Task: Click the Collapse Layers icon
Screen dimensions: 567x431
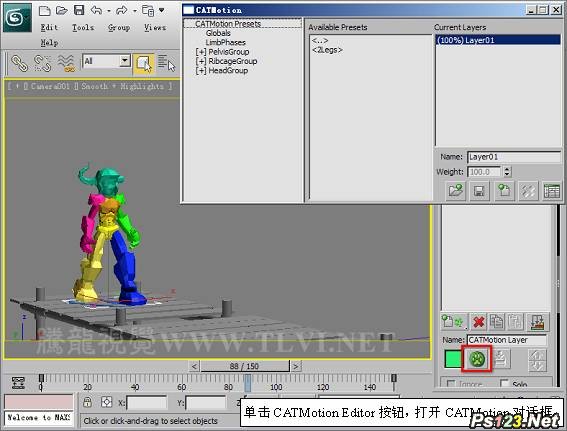Action: tap(538, 321)
